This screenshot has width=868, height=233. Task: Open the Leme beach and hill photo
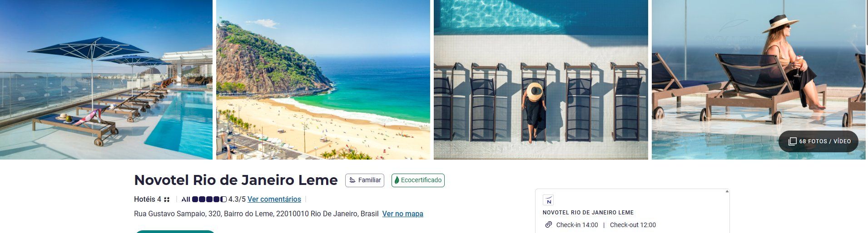click(x=323, y=80)
